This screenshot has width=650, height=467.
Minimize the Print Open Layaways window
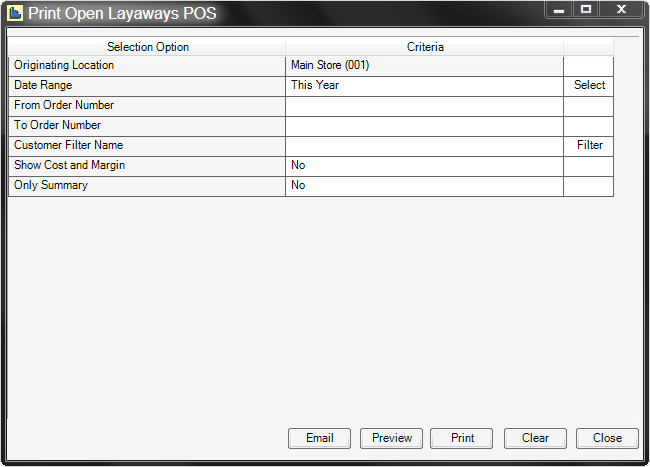[559, 9]
